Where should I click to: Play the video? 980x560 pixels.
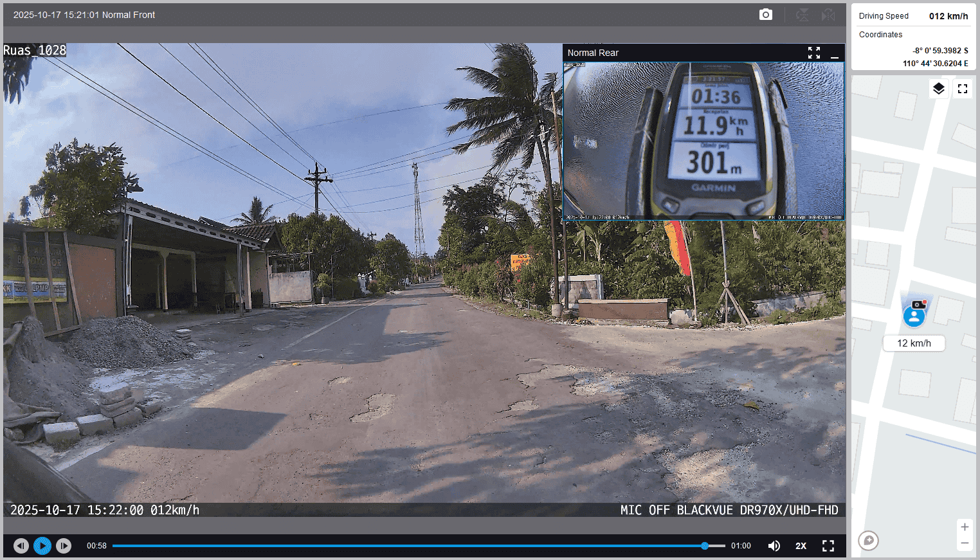42,546
